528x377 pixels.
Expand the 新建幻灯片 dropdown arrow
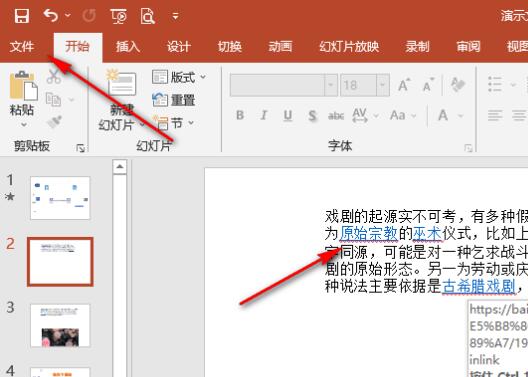[x=142, y=125]
